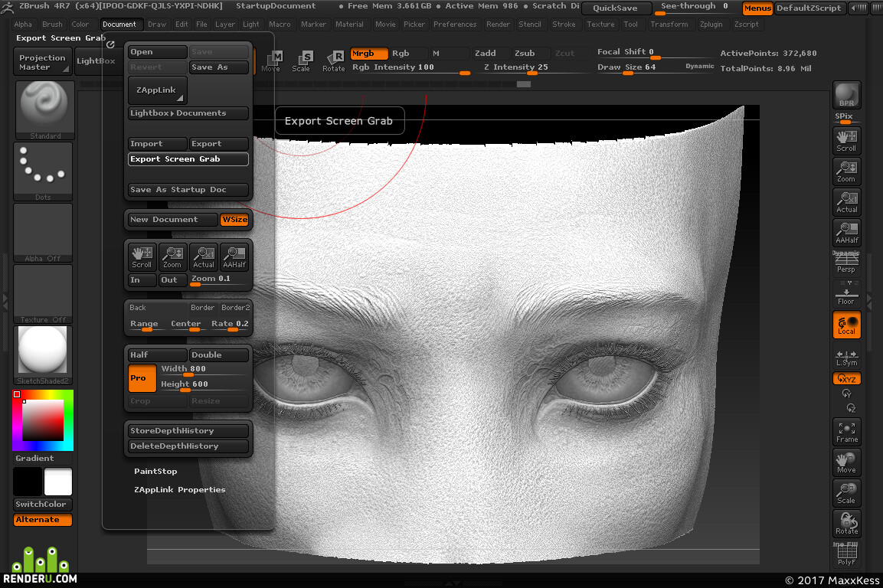
Task: Select the Rotate icon in top shelf
Action: coord(334,60)
